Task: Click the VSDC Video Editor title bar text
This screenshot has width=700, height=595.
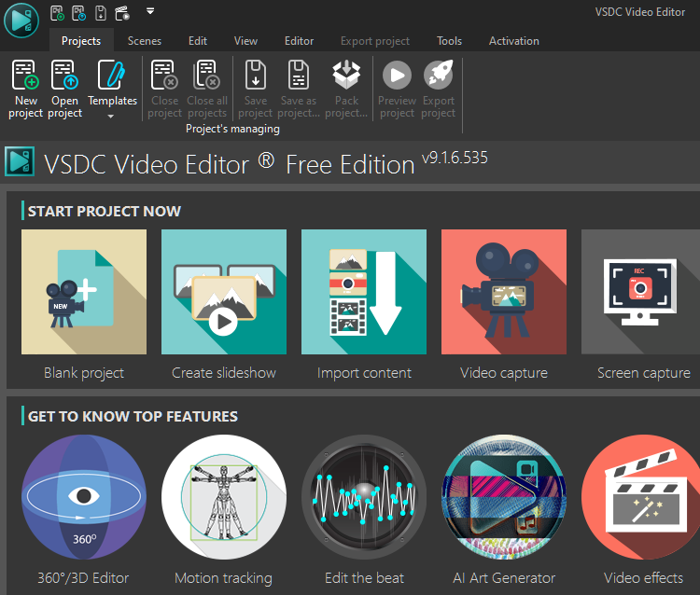Action: 639,12
